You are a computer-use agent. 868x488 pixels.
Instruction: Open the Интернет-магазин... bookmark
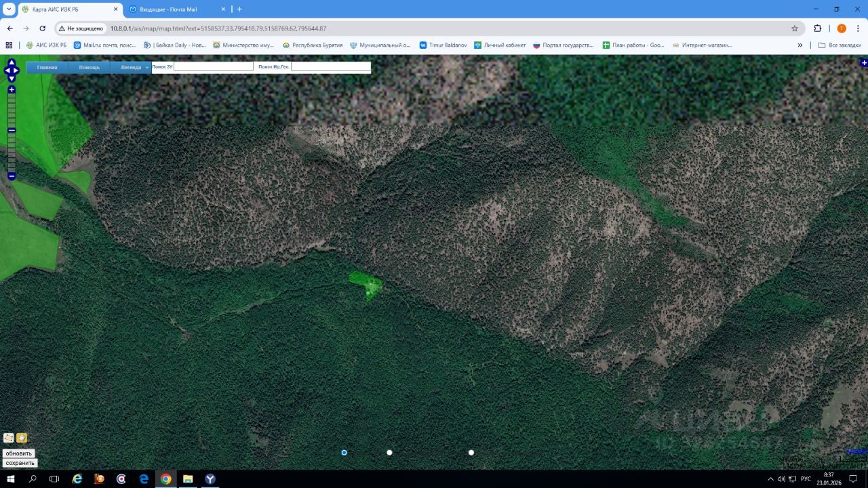[703, 45]
